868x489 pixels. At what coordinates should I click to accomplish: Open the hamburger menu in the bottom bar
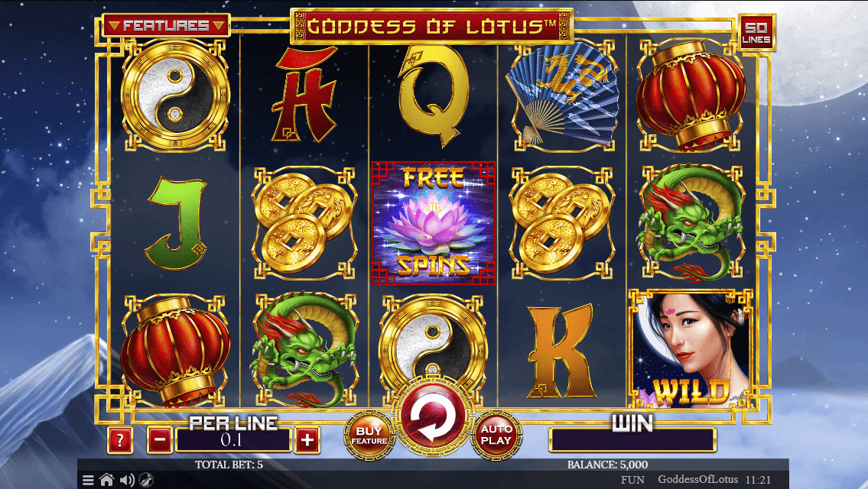click(x=88, y=480)
